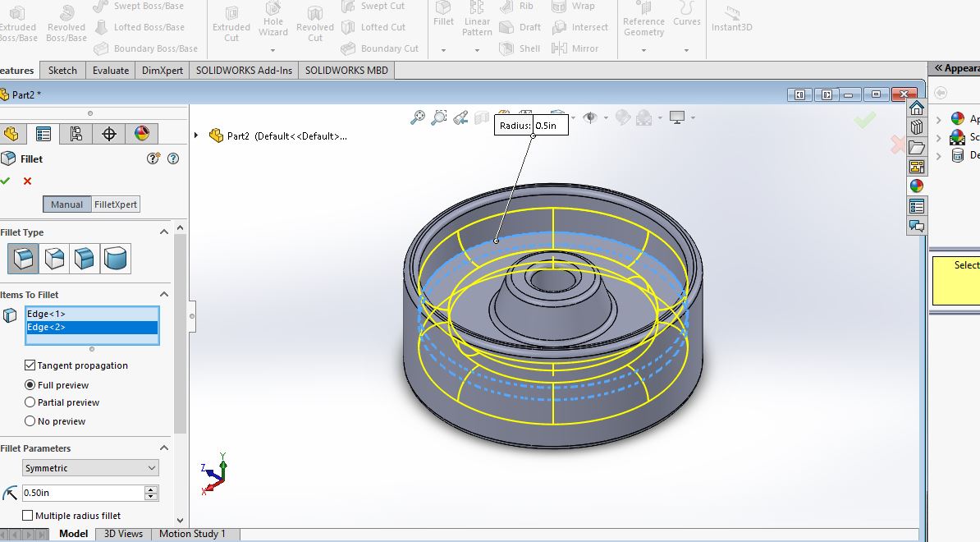
Task: Open the Linear Pattern dropdown arrow
Action: coord(477,50)
